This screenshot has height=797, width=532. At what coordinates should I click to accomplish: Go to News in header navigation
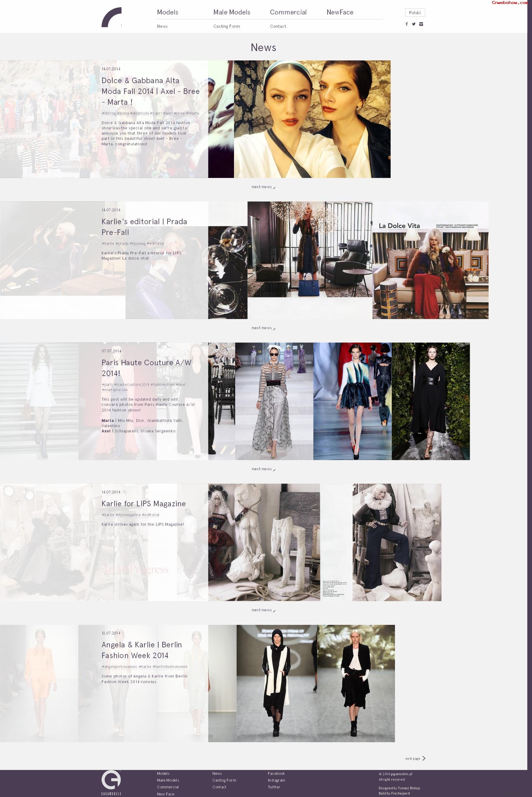pyautogui.click(x=162, y=26)
